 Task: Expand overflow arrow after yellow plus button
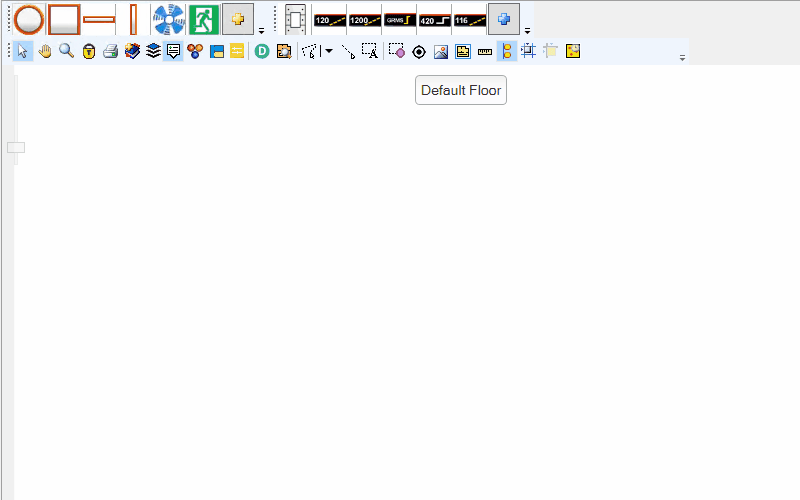tap(261, 31)
